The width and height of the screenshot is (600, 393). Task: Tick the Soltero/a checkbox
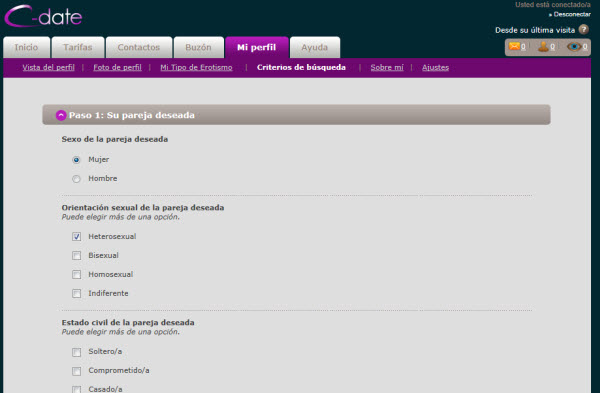click(x=77, y=352)
